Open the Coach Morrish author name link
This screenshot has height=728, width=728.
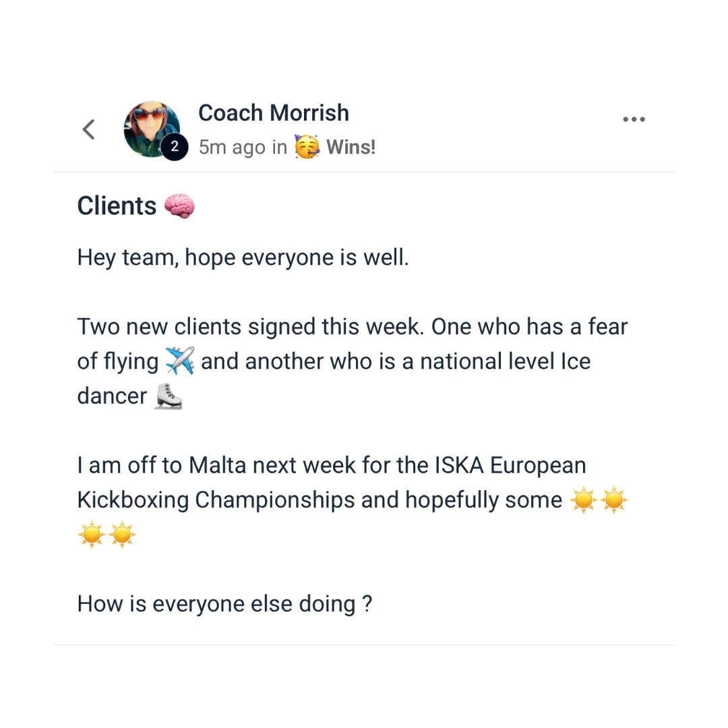click(274, 113)
